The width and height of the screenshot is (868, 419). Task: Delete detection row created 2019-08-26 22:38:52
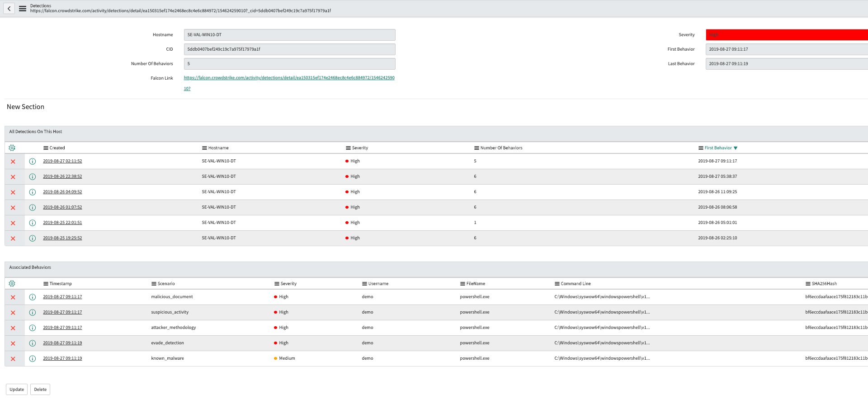13,177
